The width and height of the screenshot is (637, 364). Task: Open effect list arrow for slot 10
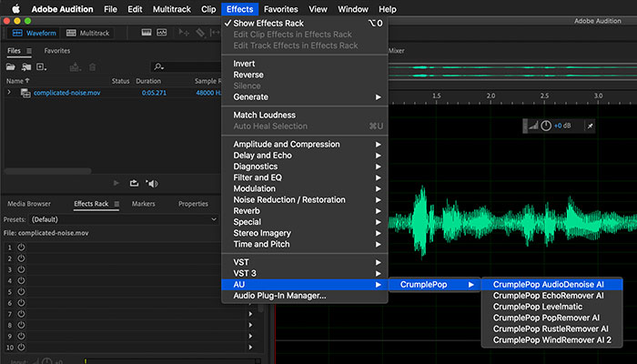point(250,348)
